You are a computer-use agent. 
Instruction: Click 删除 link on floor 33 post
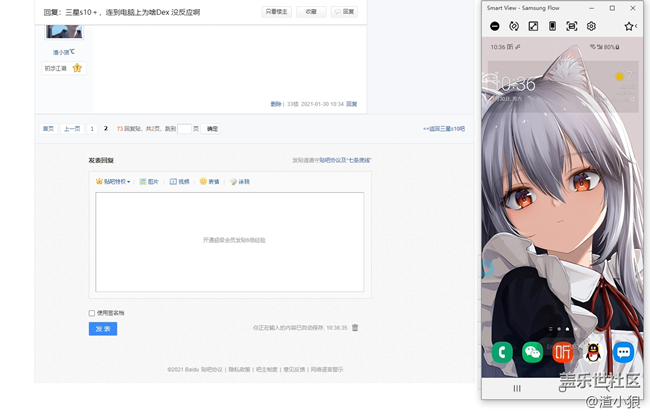click(x=276, y=104)
